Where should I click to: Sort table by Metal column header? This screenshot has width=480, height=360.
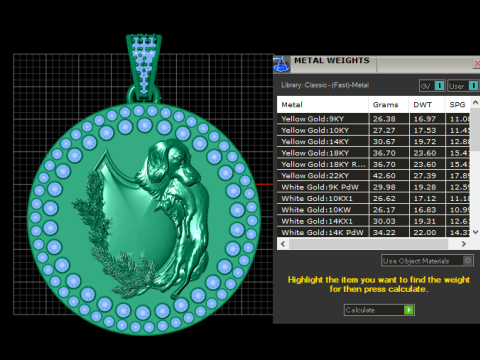pyautogui.click(x=322, y=105)
